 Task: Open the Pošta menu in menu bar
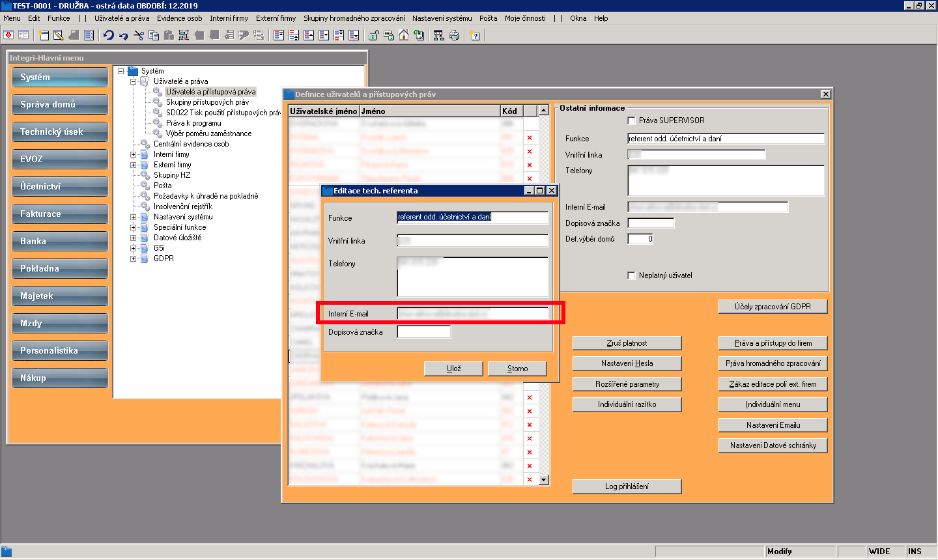489,18
